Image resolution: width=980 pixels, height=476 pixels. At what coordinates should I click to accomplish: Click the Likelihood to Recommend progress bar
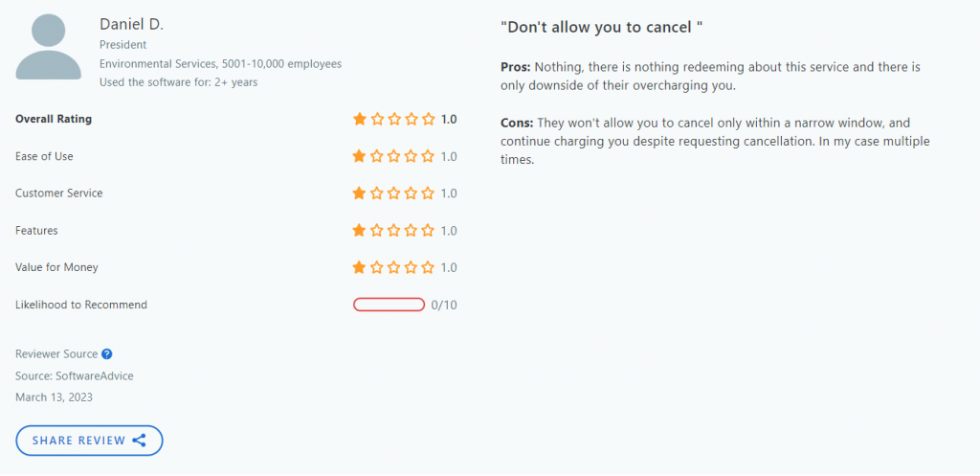[x=389, y=305]
